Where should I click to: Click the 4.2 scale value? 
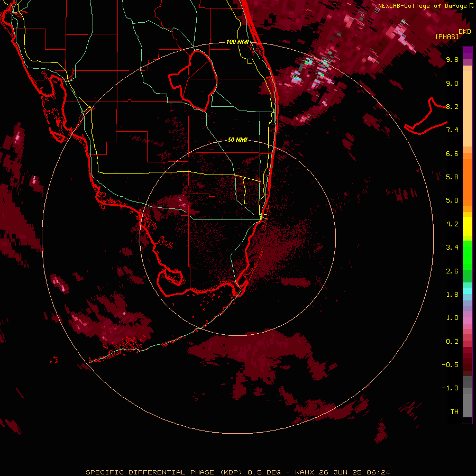[452, 224]
